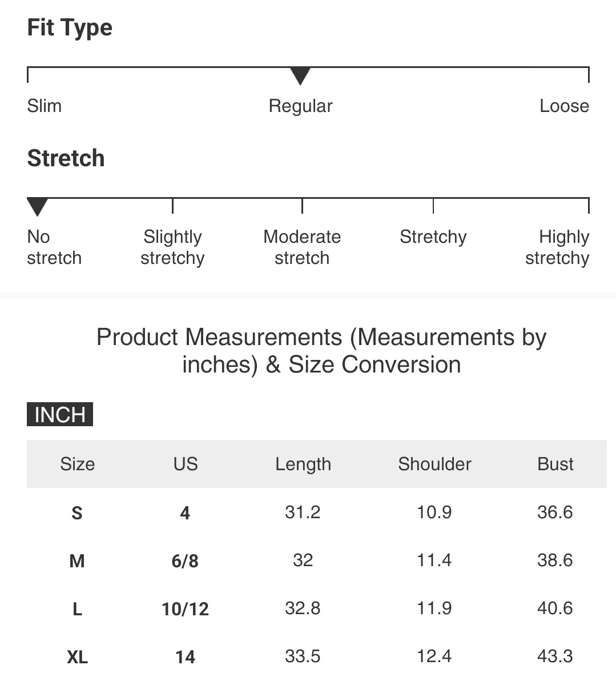Click the Moderate stretch label
This screenshot has width=616, height=689.
point(302,247)
